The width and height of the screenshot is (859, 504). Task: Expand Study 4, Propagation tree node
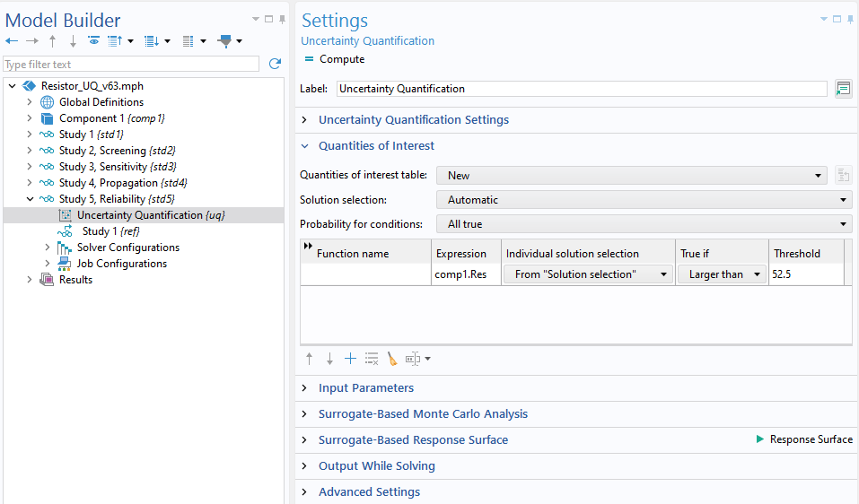(30, 183)
